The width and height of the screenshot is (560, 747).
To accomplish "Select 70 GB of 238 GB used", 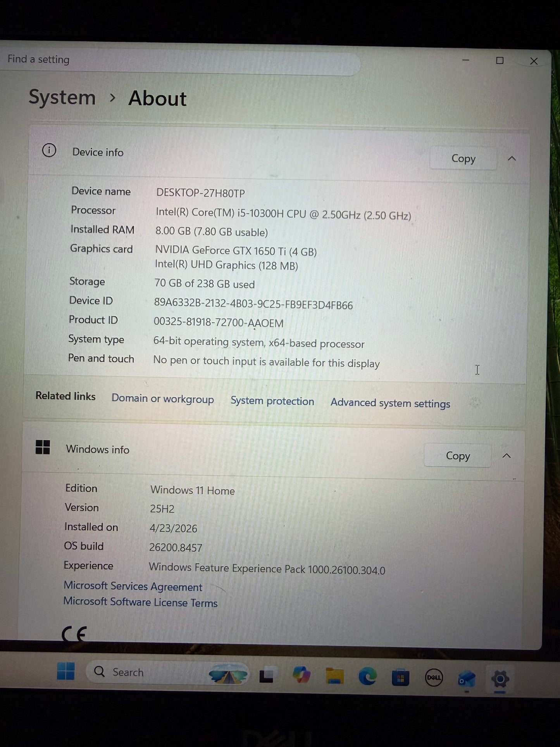I will [x=205, y=284].
